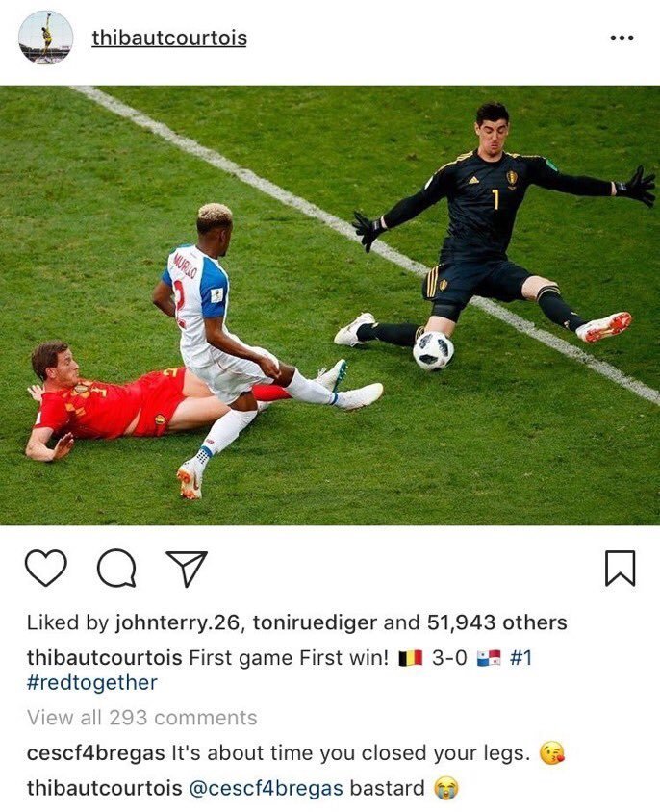Screen dimensions: 660x812
Task: Open thibautcourtois name in the caption
Action: [104, 658]
